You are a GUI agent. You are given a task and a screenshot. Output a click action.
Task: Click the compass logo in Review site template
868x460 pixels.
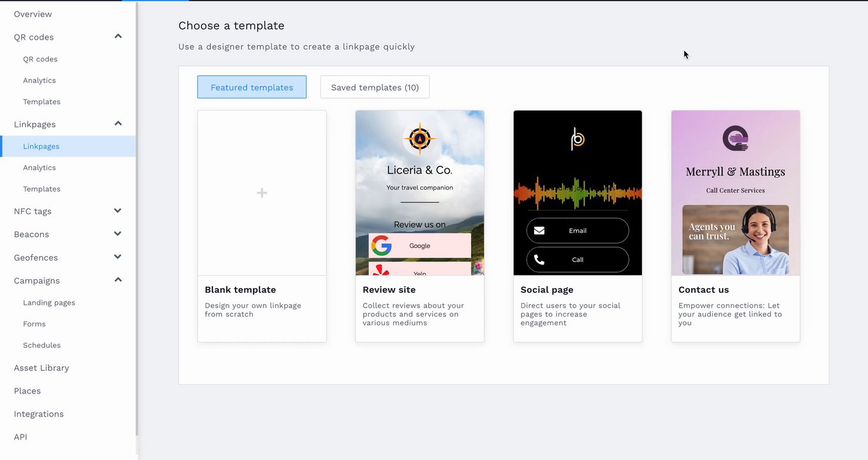tap(419, 138)
